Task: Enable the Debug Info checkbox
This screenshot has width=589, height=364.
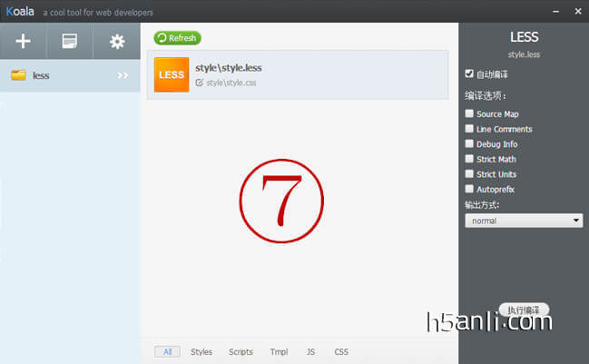Action: (469, 143)
